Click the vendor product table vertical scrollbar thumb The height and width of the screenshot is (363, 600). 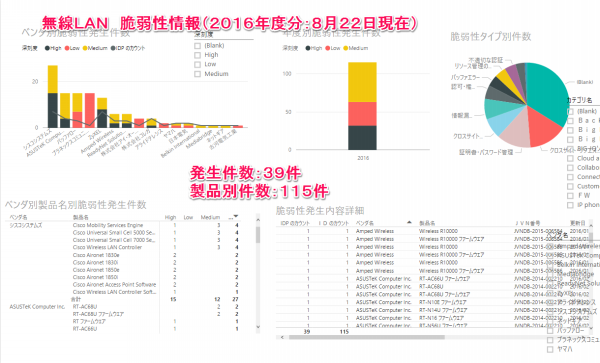258,234
